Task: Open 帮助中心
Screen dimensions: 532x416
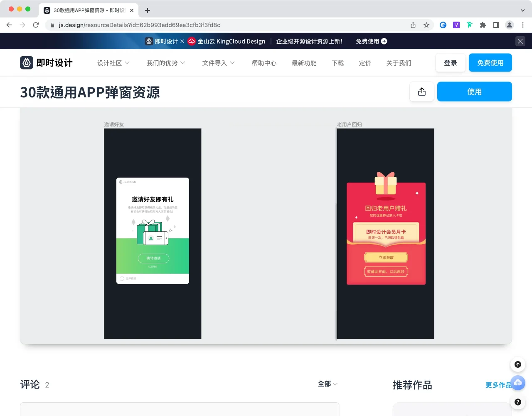Action: click(264, 63)
